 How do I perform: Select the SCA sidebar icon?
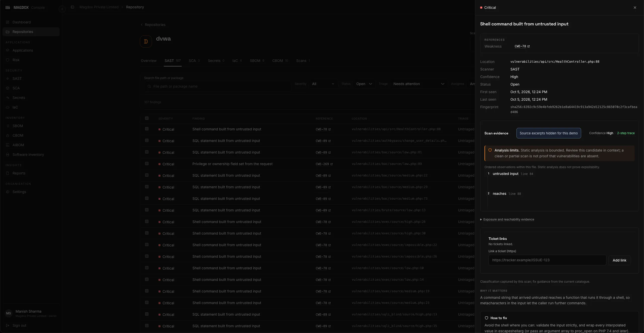coord(8,88)
